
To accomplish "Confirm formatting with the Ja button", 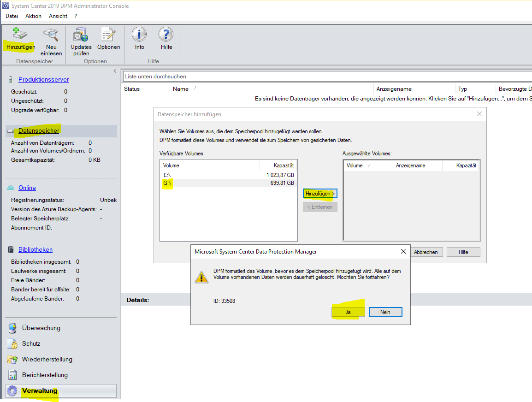I will (x=348, y=312).
